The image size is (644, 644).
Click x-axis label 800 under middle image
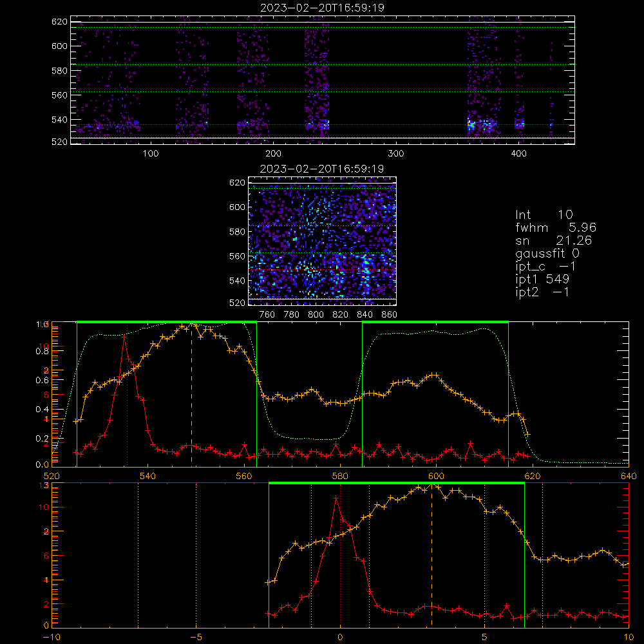pos(316,315)
